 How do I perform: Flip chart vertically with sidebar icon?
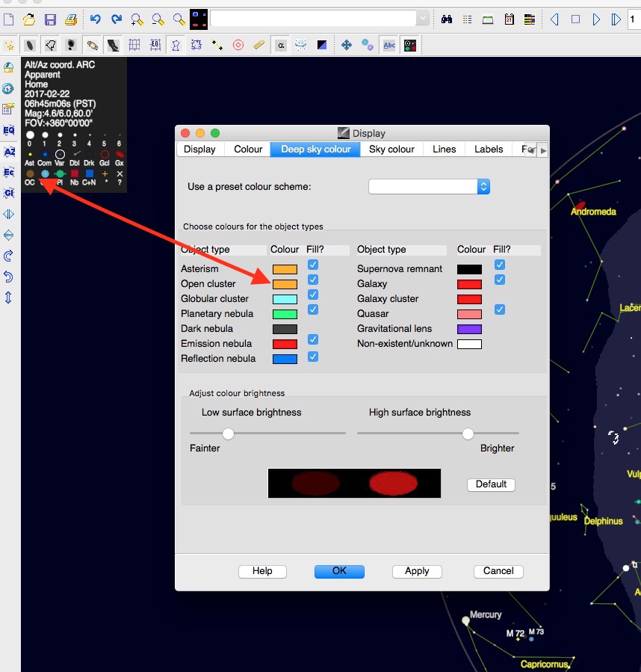pyautogui.click(x=8, y=235)
